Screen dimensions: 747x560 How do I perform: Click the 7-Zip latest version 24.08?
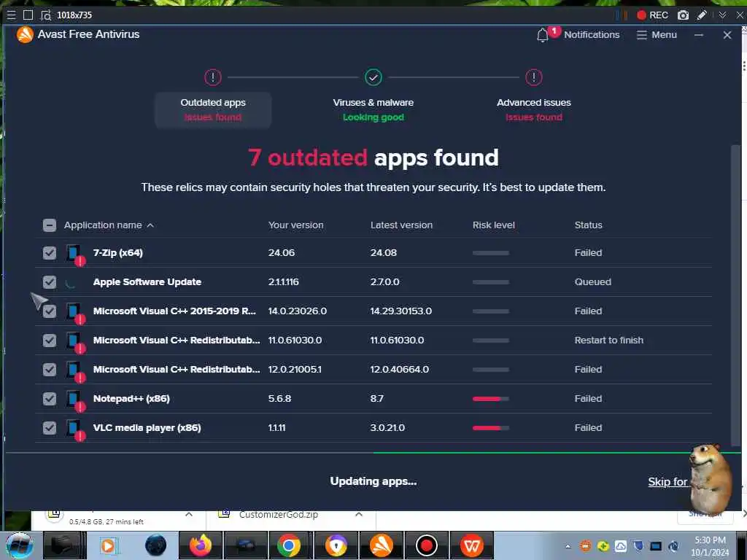click(384, 253)
